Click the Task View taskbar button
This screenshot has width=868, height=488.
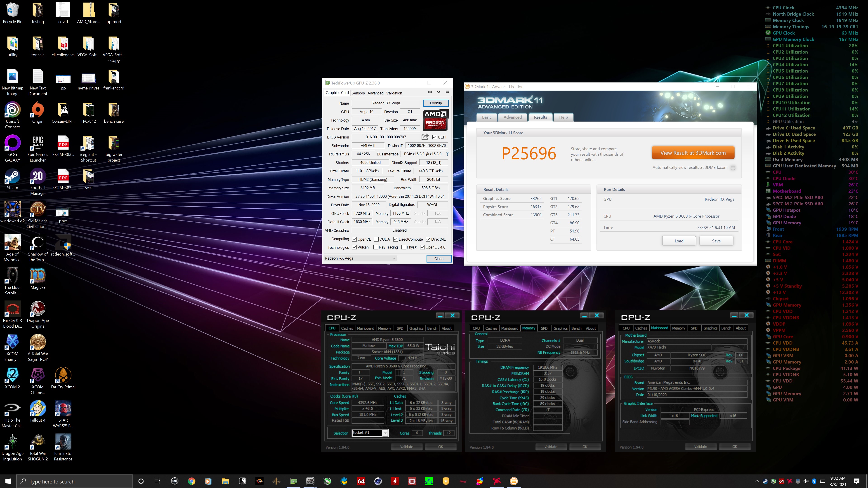pyautogui.click(x=157, y=481)
